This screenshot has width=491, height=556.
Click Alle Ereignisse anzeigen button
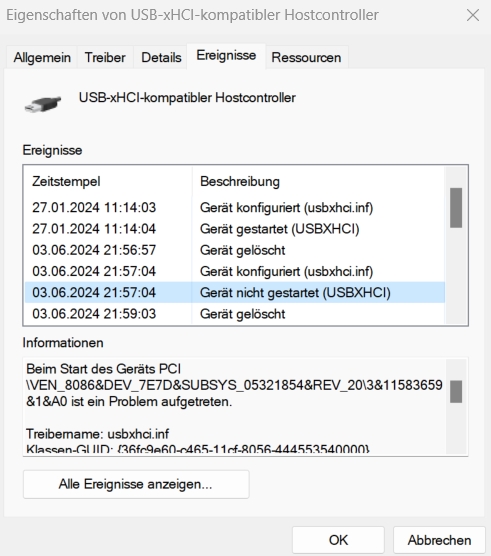pos(136,484)
